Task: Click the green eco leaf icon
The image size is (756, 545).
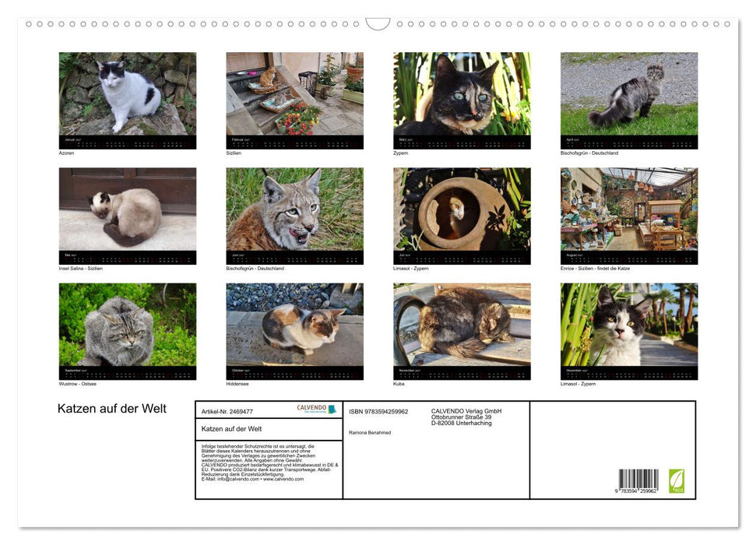Action: click(x=676, y=481)
